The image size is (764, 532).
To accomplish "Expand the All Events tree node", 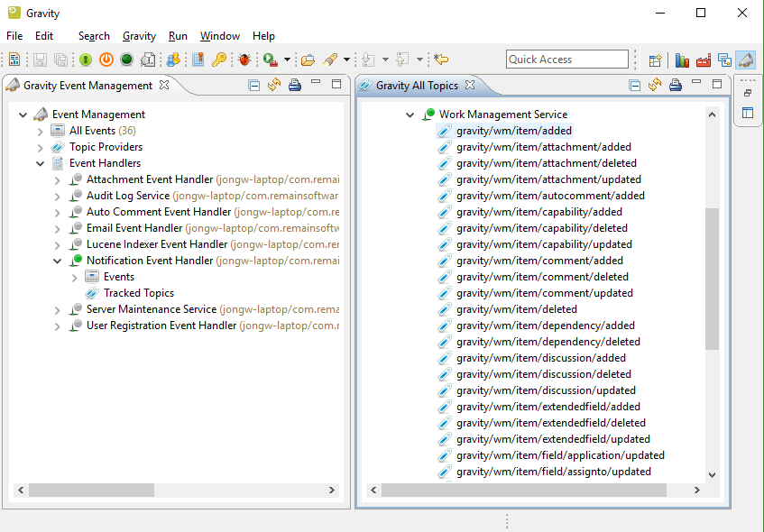I will pyautogui.click(x=41, y=131).
